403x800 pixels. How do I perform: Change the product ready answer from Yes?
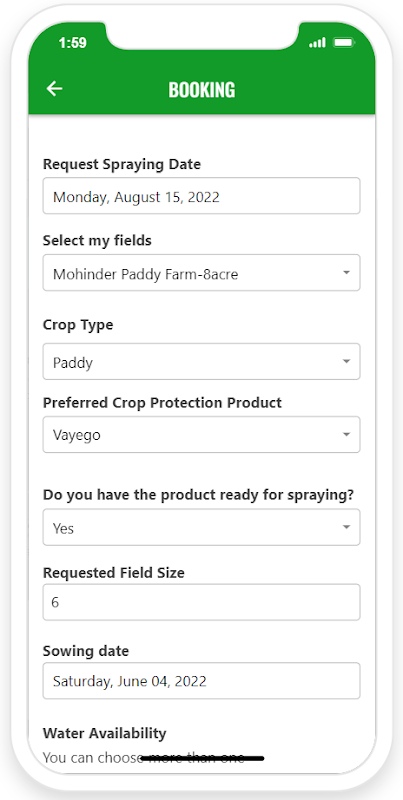[202, 527]
